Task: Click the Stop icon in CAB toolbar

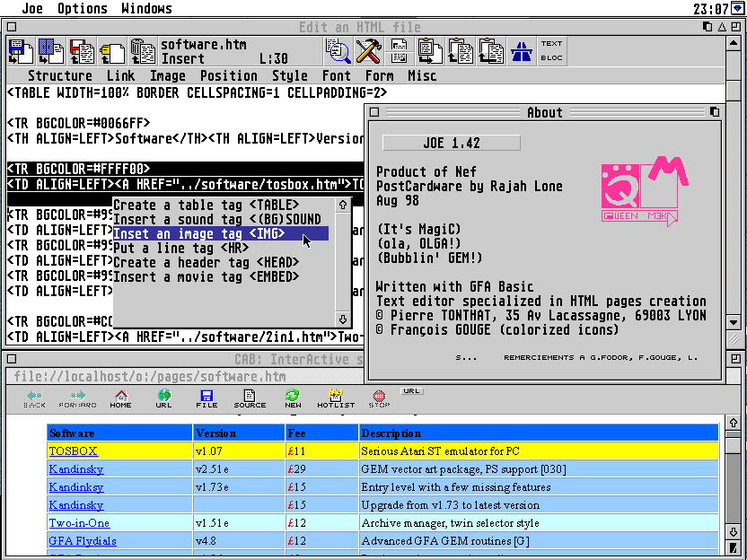Action: 379,399
